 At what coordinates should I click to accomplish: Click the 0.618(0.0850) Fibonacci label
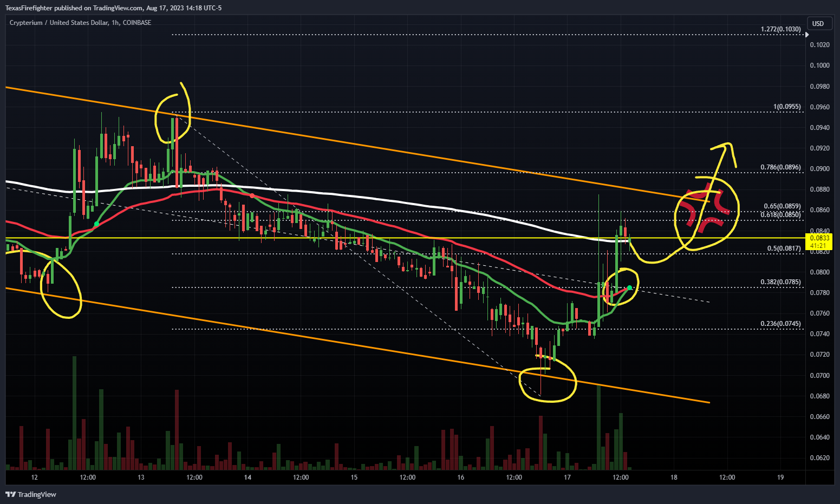point(780,215)
